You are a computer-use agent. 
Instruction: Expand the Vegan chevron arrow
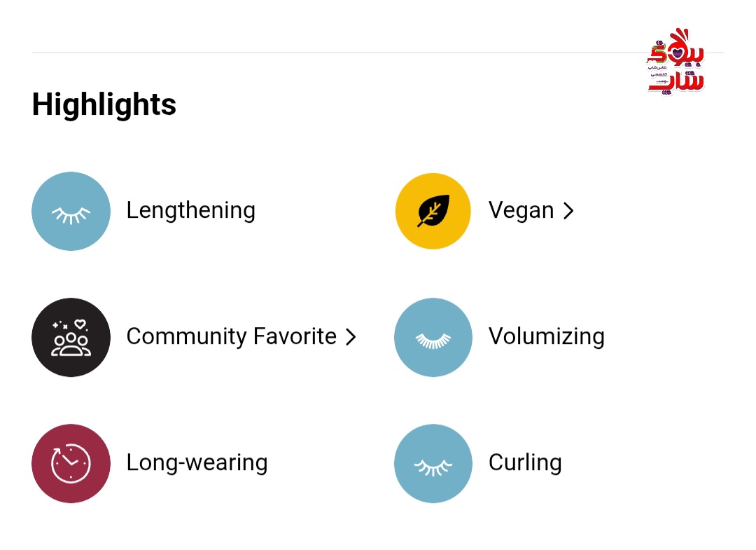point(568,211)
